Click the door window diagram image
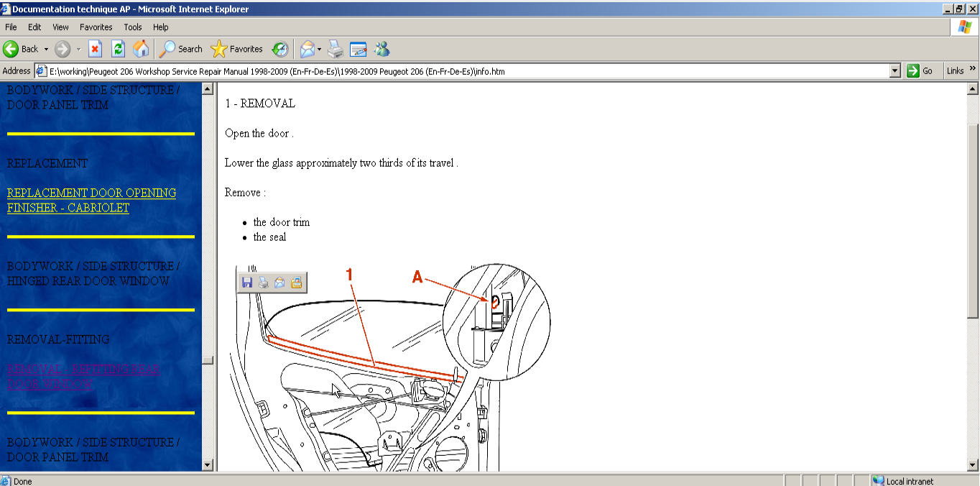The width and height of the screenshot is (980, 486). pyautogui.click(x=391, y=369)
